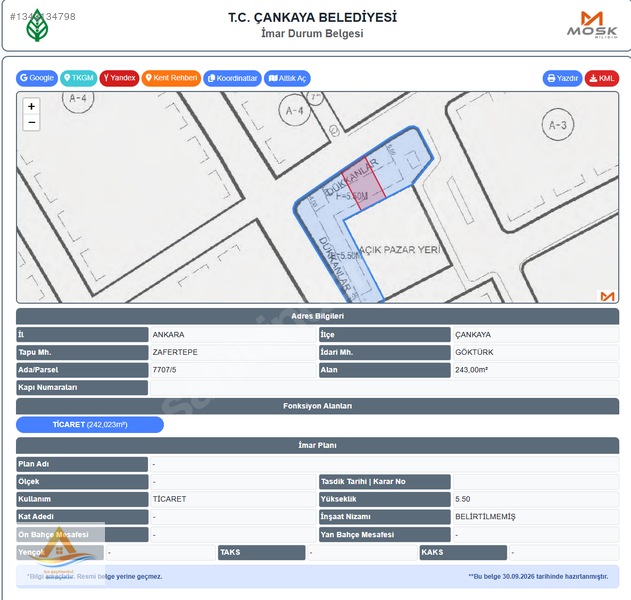The height and width of the screenshot is (600, 631).
Task: Show the Koordinatlar button
Action: pyautogui.click(x=232, y=78)
